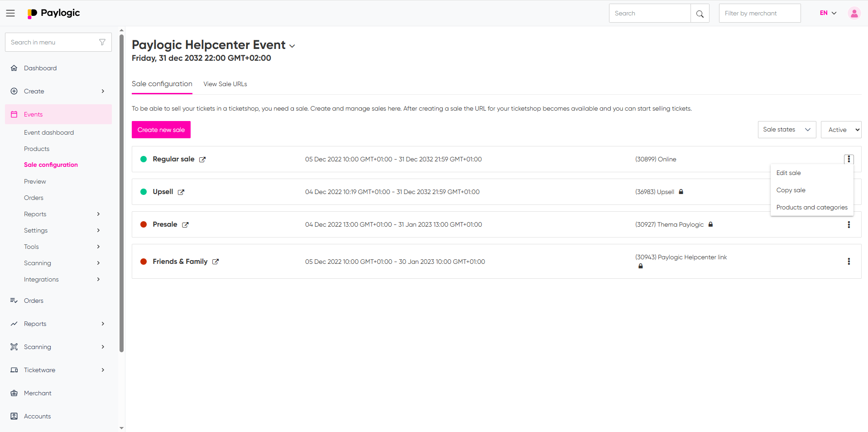This screenshot has width=868, height=432.
Task: Click the search magnifier icon
Action: pyautogui.click(x=700, y=14)
